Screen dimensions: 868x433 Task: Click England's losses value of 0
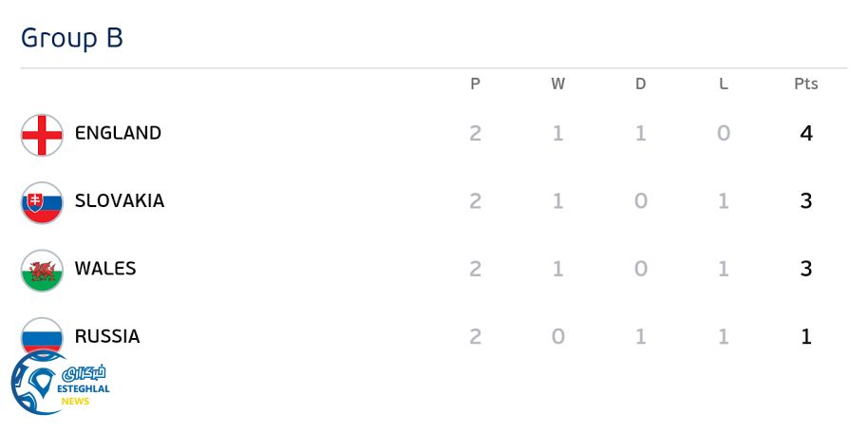(724, 133)
